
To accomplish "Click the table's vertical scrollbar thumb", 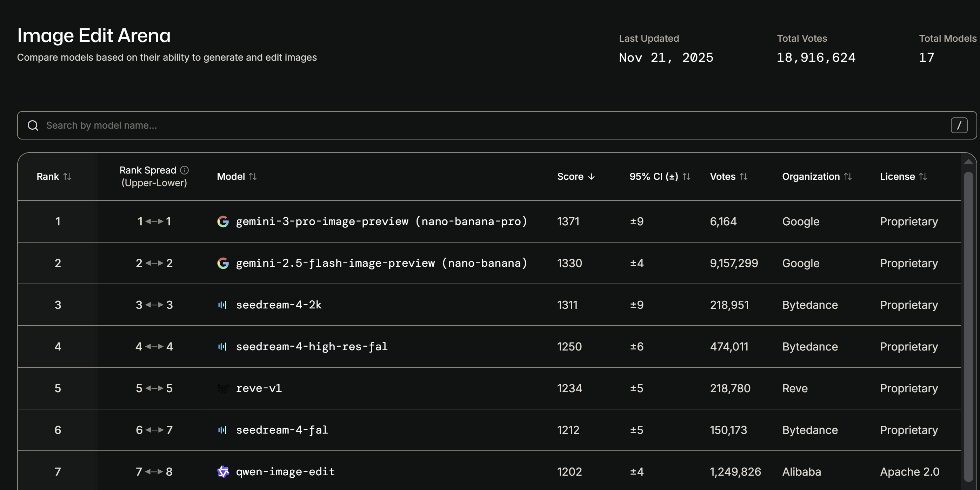I will 968,327.
